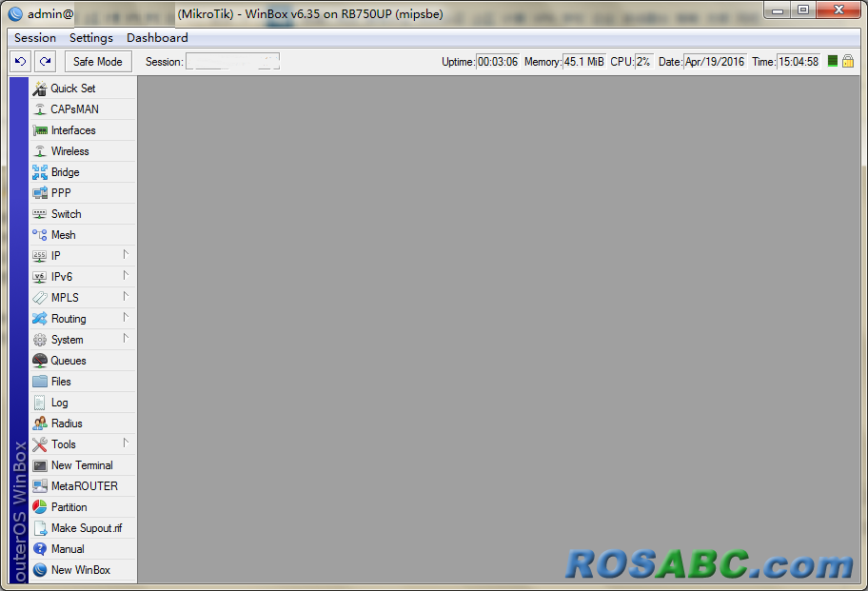The height and width of the screenshot is (591, 868).
Task: Click the CPU value 2%
Action: [643, 62]
